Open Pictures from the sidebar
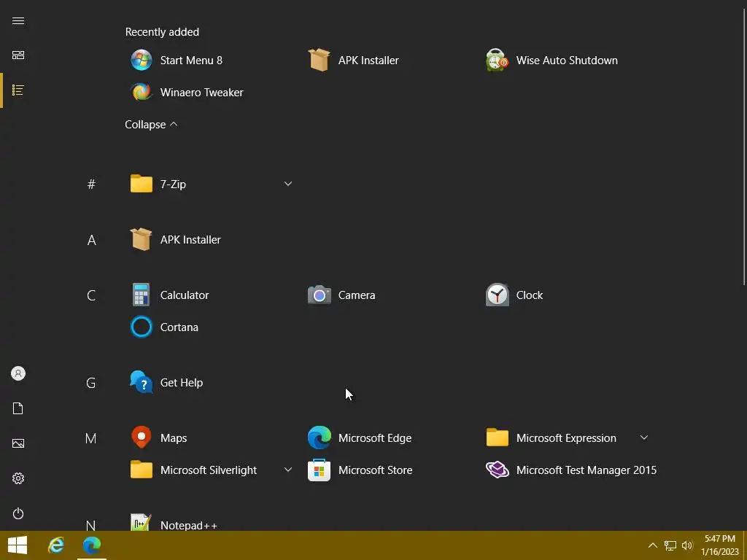The height and width of the screenshot is (560, 747). pyautogui.click(x=18, y=443)
